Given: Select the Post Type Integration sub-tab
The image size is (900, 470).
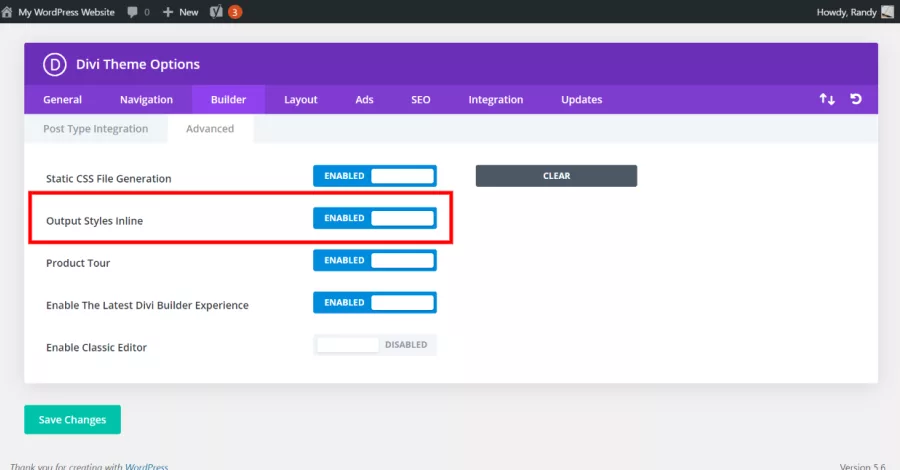Looking at the screenshot, I should (96, 129).
